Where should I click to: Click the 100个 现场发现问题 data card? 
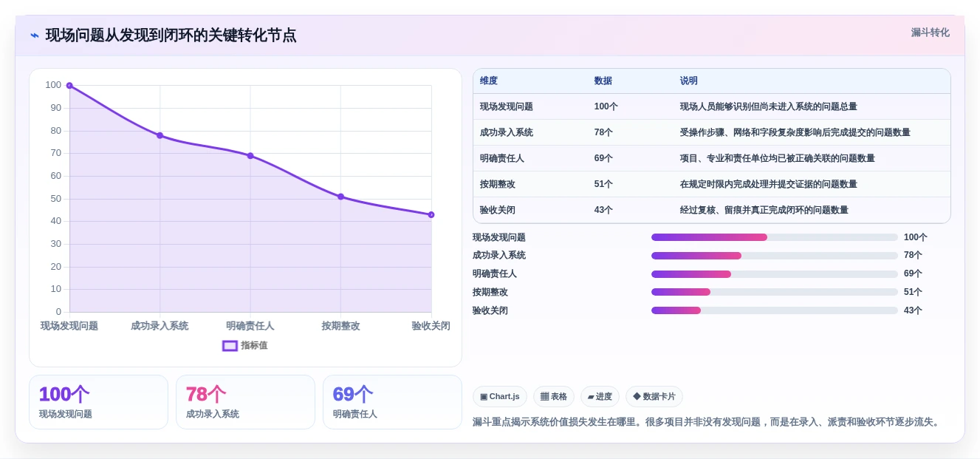coord(98,402)
